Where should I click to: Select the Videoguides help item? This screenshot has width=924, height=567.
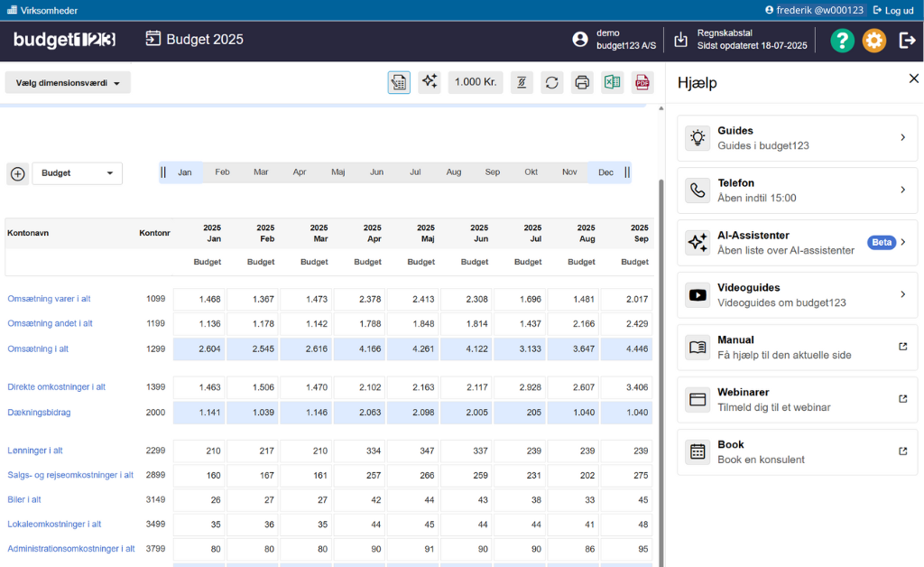point(797,295)
